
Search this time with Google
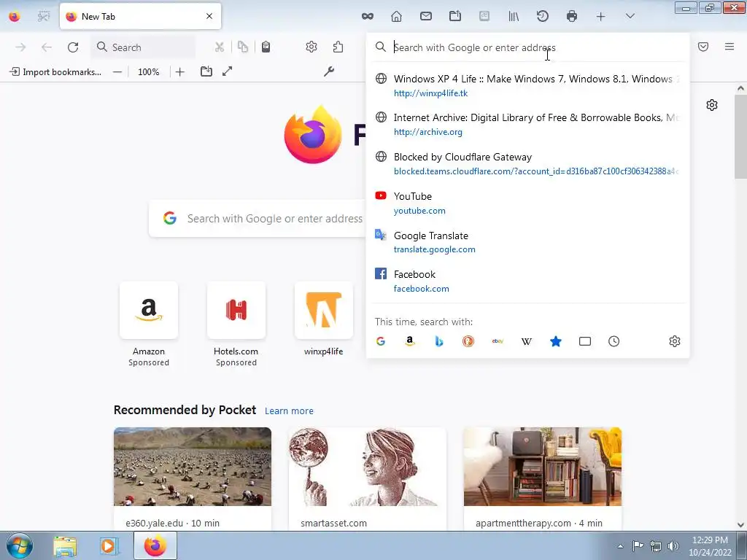pyautogui.click(x=381, y=341)
